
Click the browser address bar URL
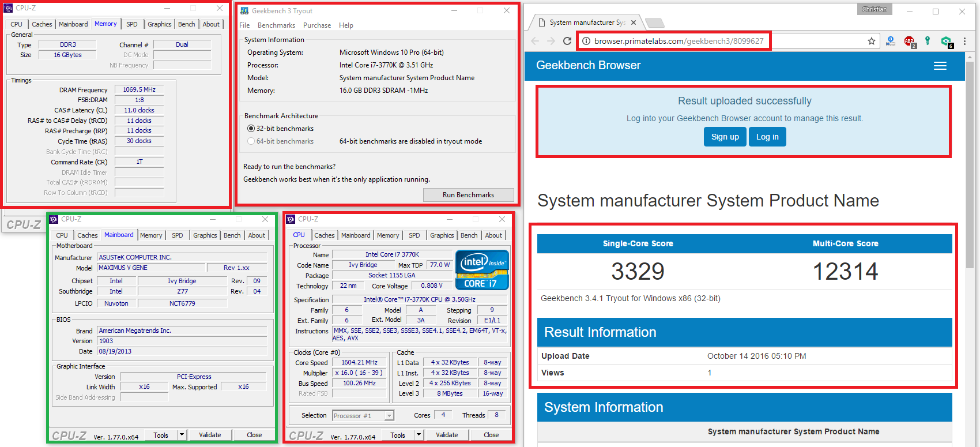[x=679, y=41]
